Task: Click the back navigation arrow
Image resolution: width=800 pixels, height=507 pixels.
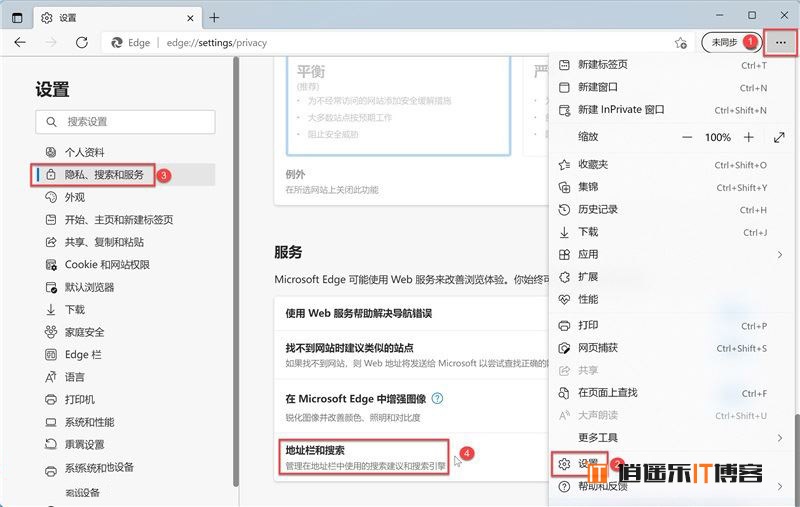Action: (x=20, y=42)
